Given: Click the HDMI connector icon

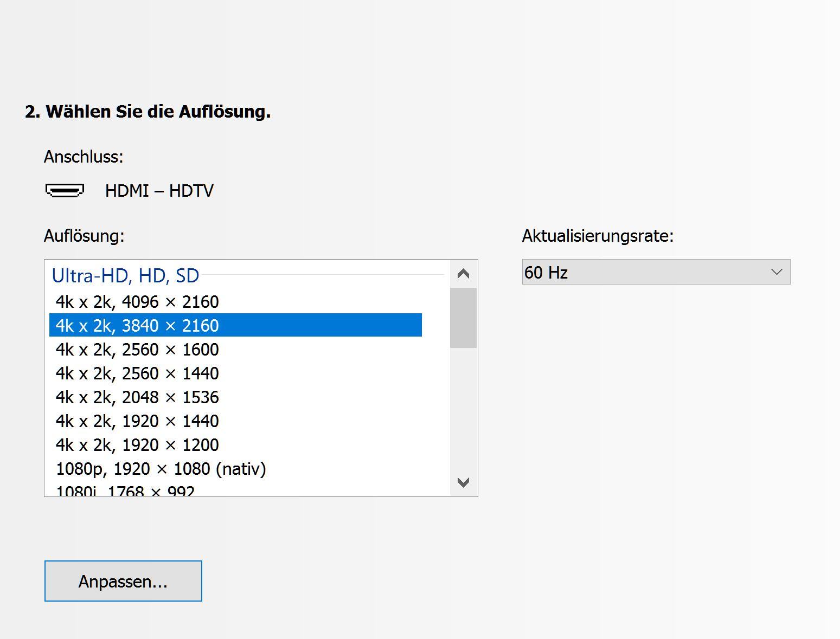Looking at the screenshot, I should (65, 191).
